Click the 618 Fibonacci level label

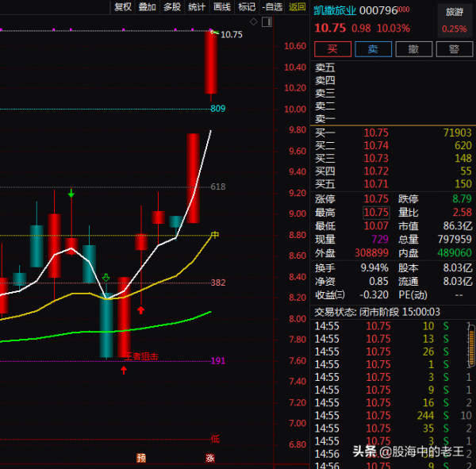click(x=218, y=186)
